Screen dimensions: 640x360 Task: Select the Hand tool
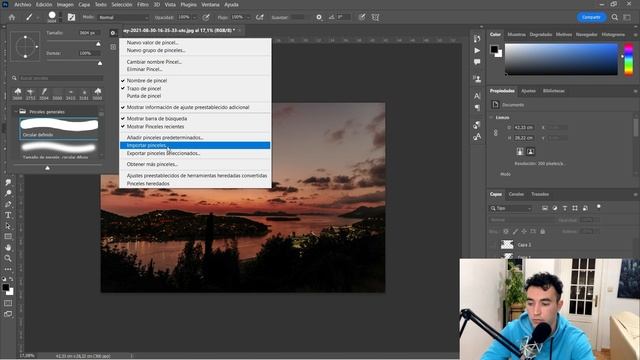click(8, 247)
